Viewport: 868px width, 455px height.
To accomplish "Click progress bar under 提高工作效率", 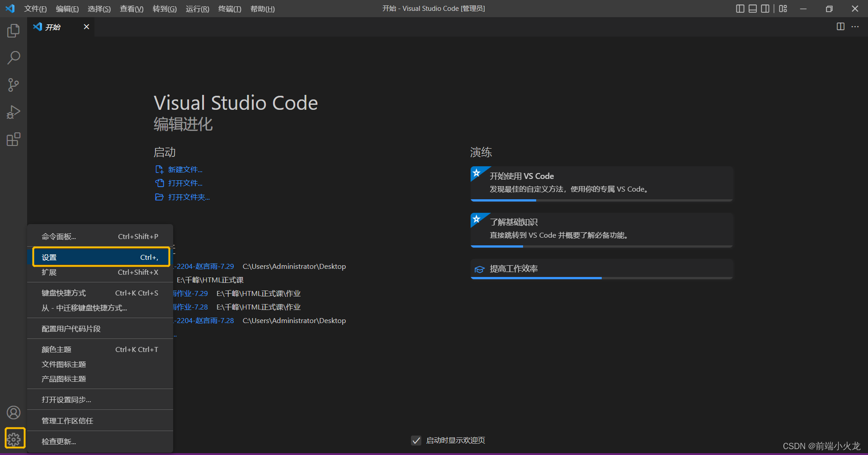I will [601, 278].
